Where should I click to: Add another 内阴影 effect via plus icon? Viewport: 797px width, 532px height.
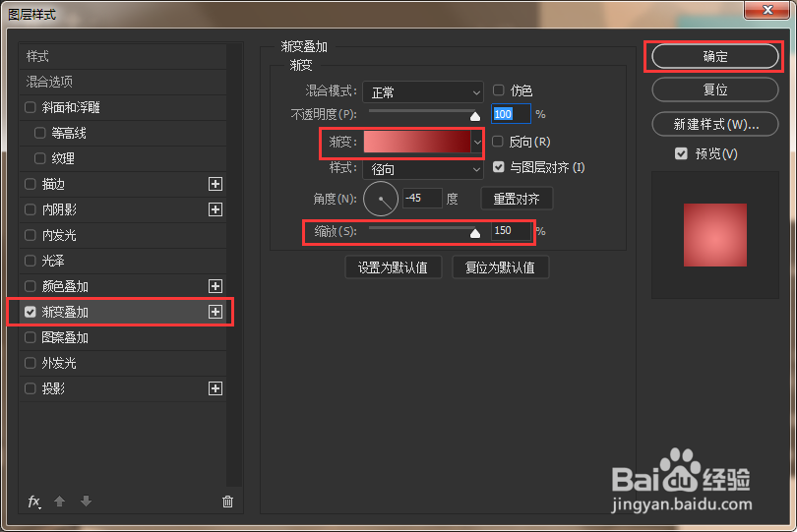coord(215,209)
